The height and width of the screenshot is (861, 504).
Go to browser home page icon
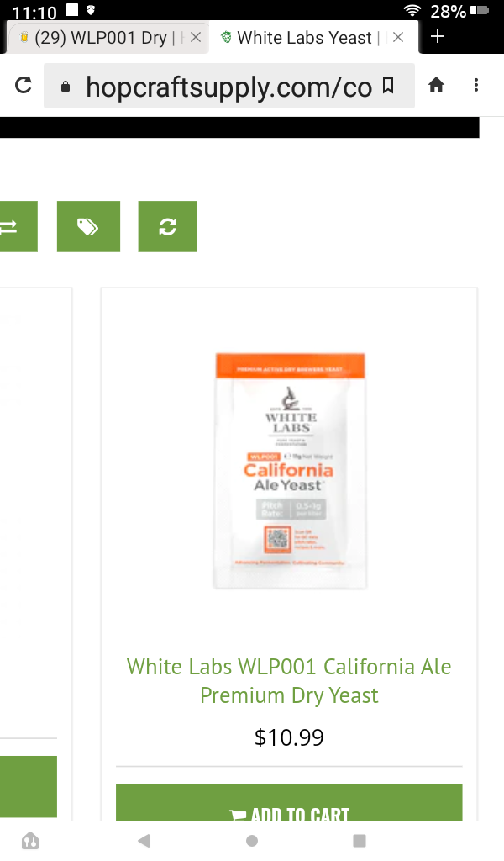(436, 85)
